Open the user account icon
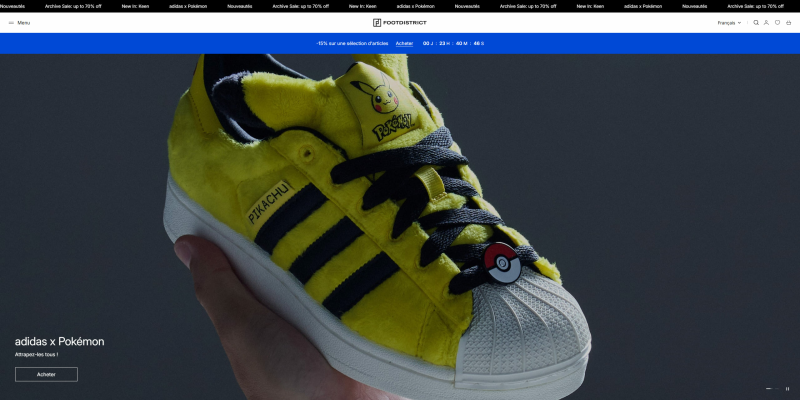The height and width of the screenshot is (400, 800). click(766, 22)
